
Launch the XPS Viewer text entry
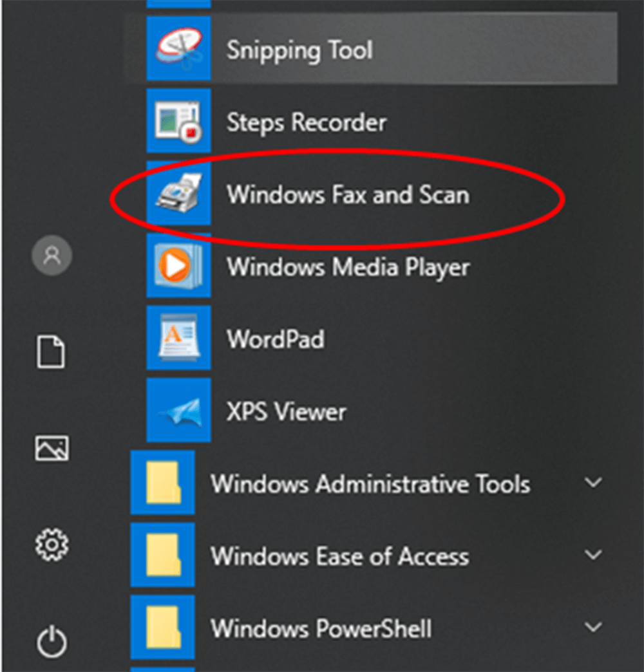(287, 411)
